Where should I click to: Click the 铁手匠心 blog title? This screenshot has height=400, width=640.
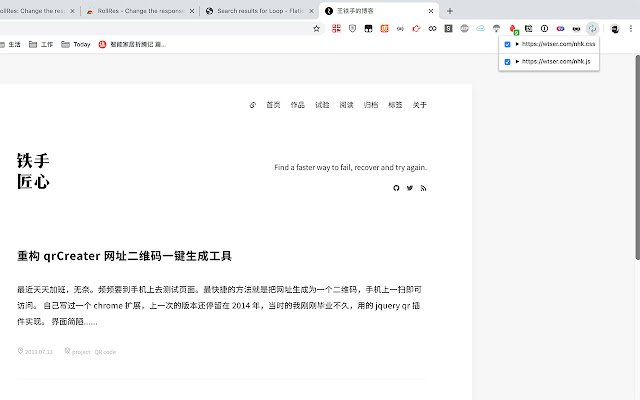coord(33,171)
